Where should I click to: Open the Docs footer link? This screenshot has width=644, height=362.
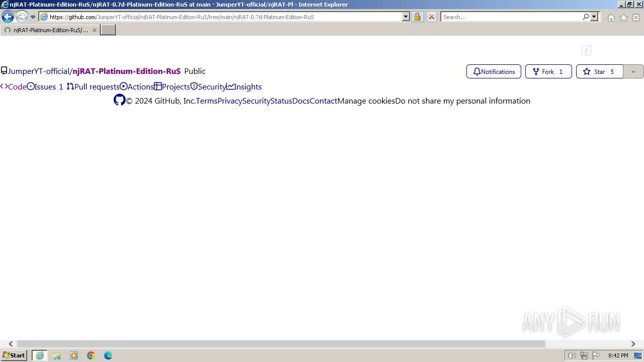(x=301, y=101)
